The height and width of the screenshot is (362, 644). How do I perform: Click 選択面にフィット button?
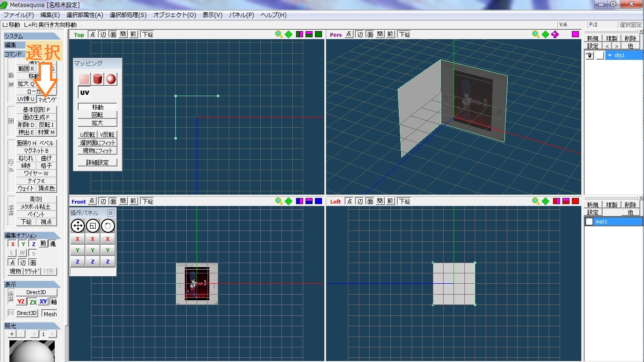[x=98, y=143]
